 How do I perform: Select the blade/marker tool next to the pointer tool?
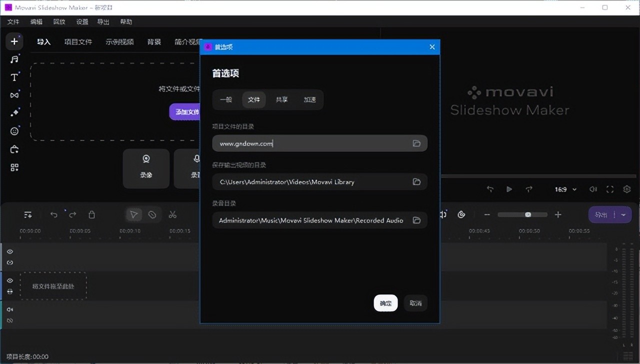click(x=152, y=215)
